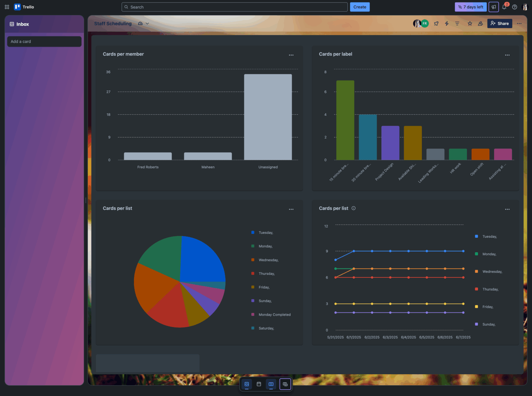Click the Share button

click(x=499, y=23)
